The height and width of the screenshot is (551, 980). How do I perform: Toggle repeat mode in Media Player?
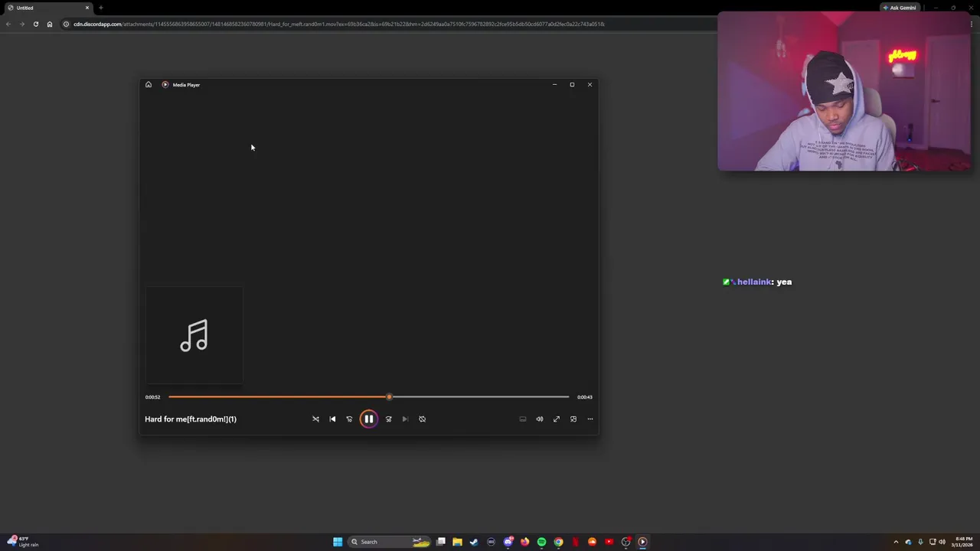point(422,419)
